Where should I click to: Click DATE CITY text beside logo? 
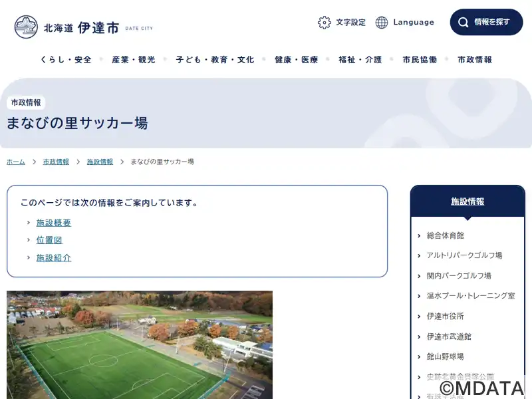tap(139, 29)
